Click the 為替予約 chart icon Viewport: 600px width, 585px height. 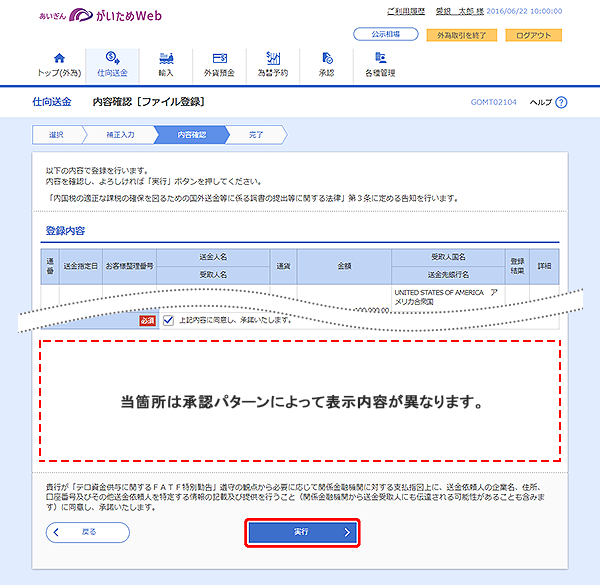[273, 58]
